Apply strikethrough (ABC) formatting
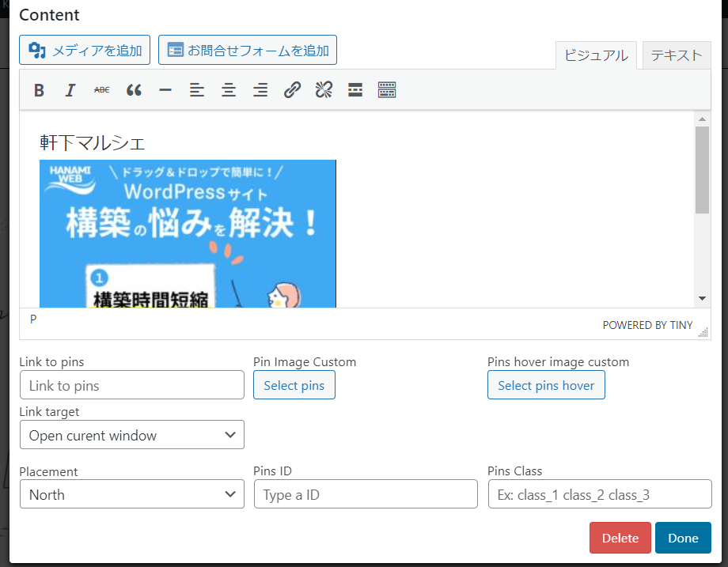The height and width of the screenshot is (567, 728). click(101, 90)
